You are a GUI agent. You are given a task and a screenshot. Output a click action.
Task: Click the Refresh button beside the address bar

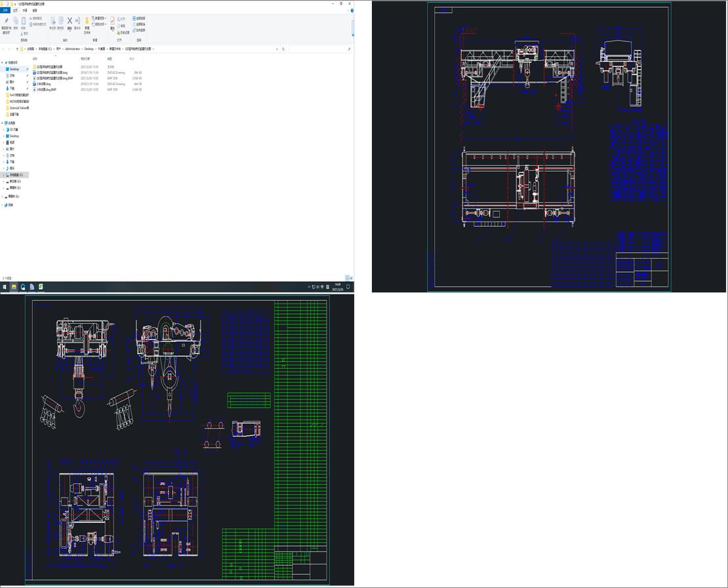click(x=283, y=49)
